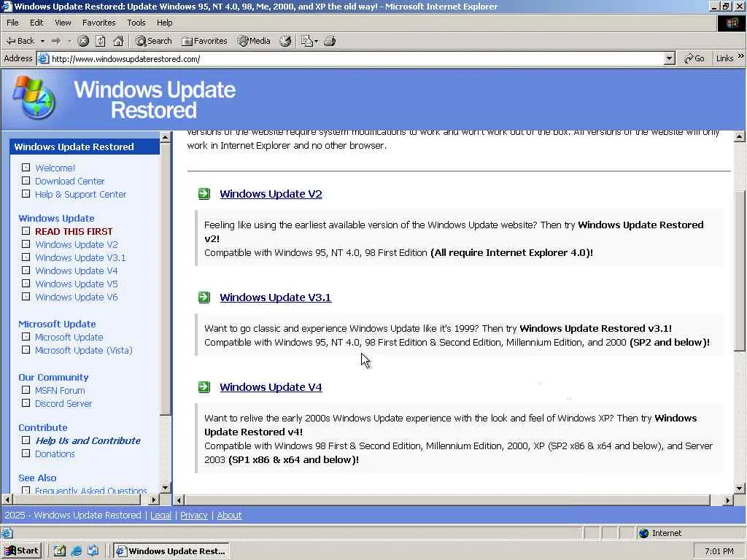Open the Windows Update V2 heading link
Image resolution: width=747 pixels, height=560 pixels.
(x=271, y=194)
